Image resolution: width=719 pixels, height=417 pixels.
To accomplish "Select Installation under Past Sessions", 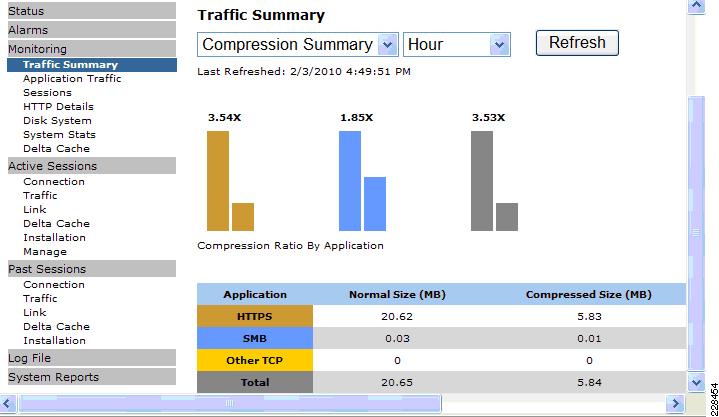I will point(54,340).
